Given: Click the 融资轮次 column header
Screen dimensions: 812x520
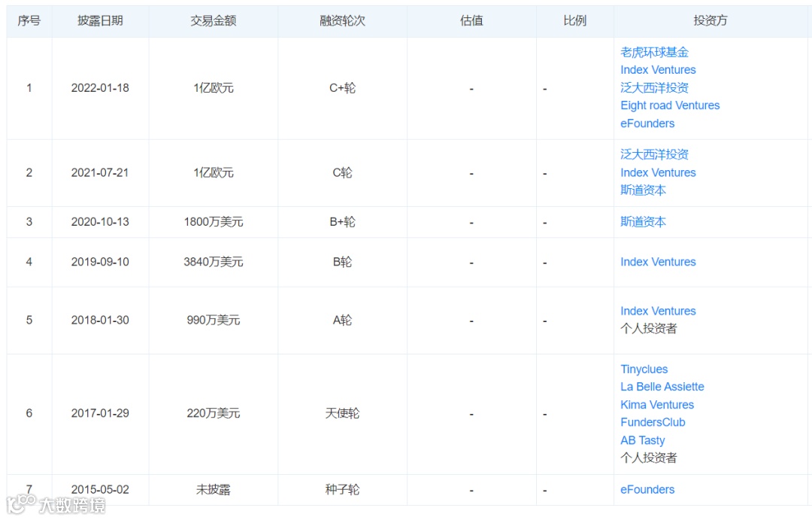Looking at the screenshot, I should [x=342, y=21].
